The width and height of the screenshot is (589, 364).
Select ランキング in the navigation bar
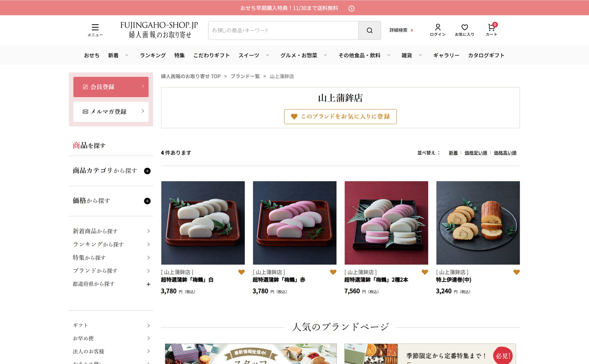pos(152,55)
